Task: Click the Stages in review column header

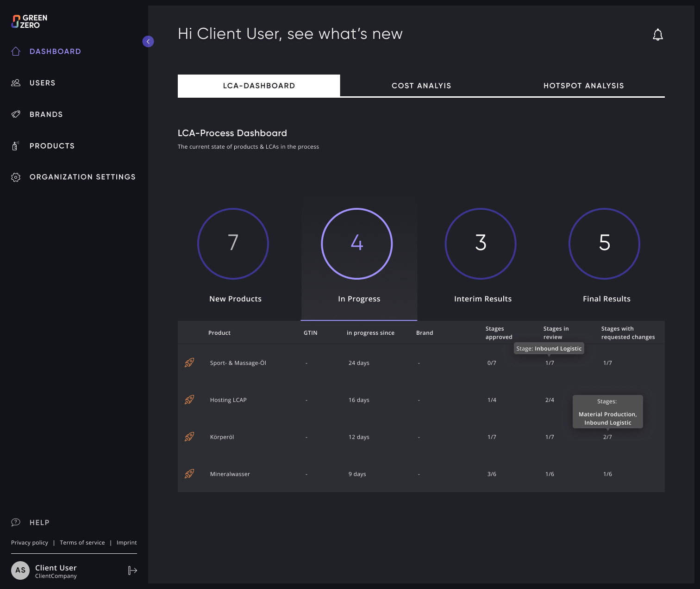Action: pos(556,333)
